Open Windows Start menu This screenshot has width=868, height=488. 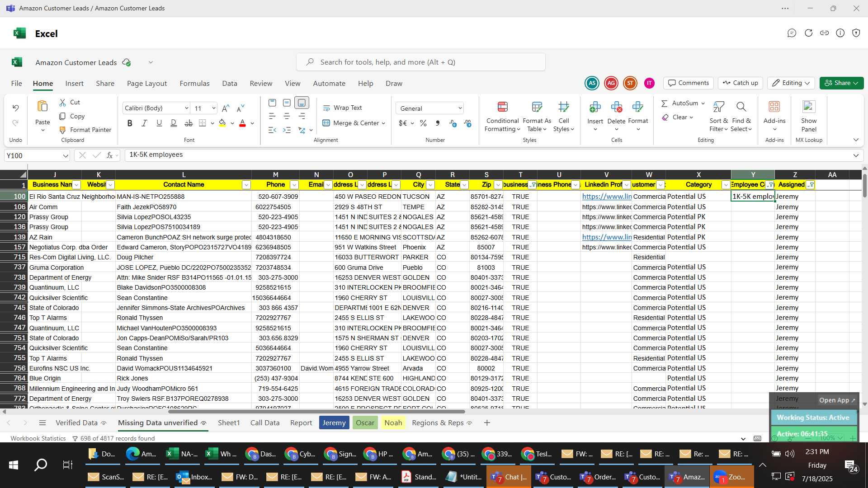14,465
